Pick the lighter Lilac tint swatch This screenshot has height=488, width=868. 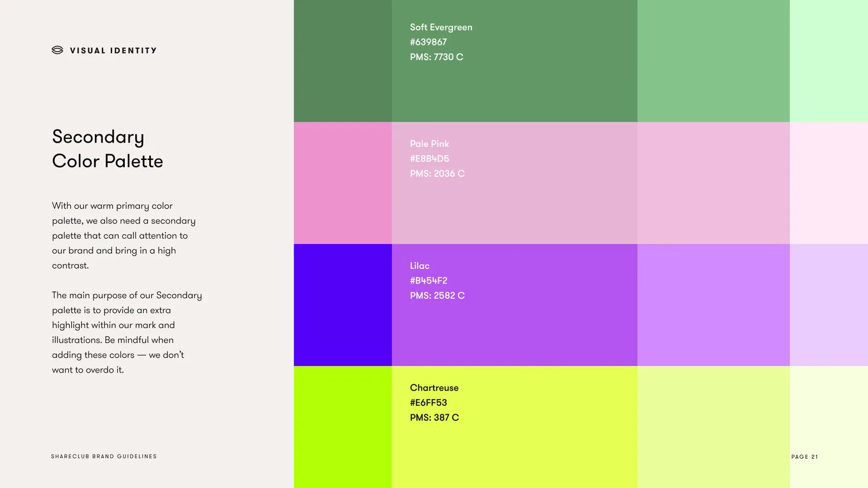[713, 305]
